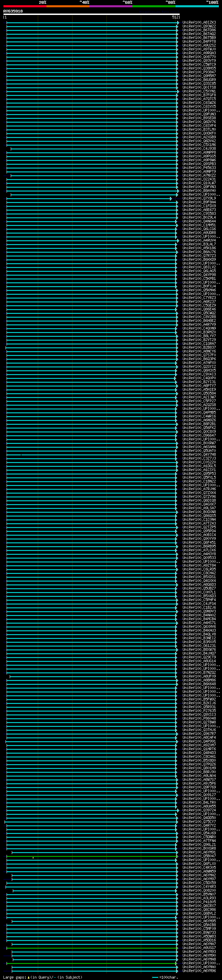
Task: Select hit label UniRef100_C4Y4R3
Action: click(199, 886)
